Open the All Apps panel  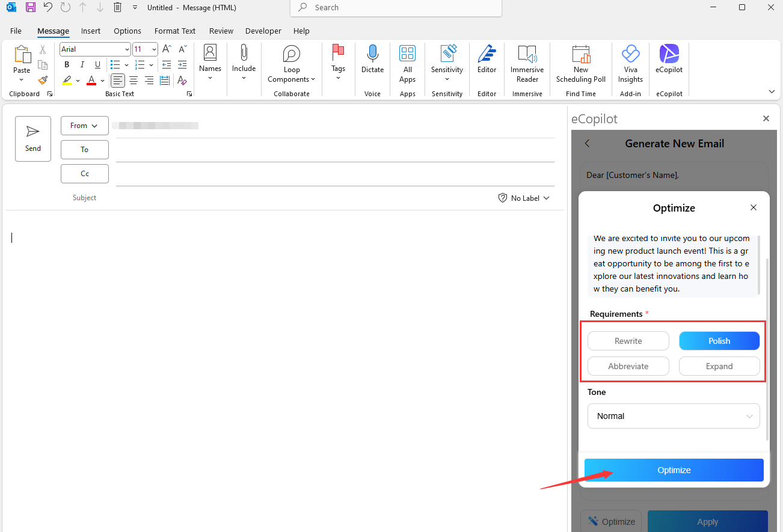[x=407, y=60]
